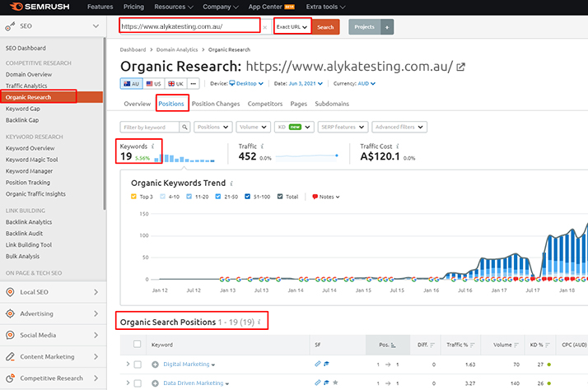This screenshot has height=390, width=588.
Task: Switch to the Competitors tab
Action: [265, 104]
